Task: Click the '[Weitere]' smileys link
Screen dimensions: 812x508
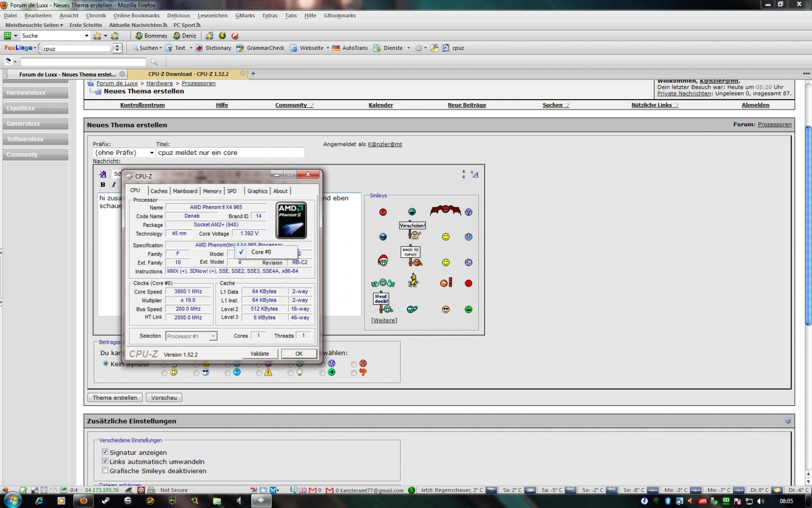Action: (x=384, y=320)
